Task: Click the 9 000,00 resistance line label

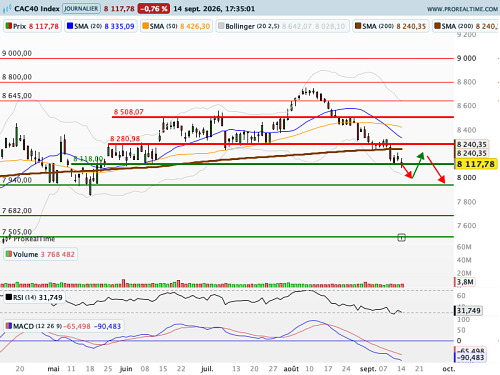Action: click(17, 53)
